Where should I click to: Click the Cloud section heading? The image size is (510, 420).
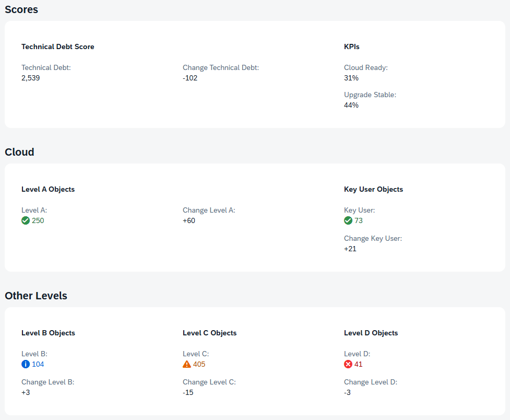pyautogui.click(x=19, y=152)
